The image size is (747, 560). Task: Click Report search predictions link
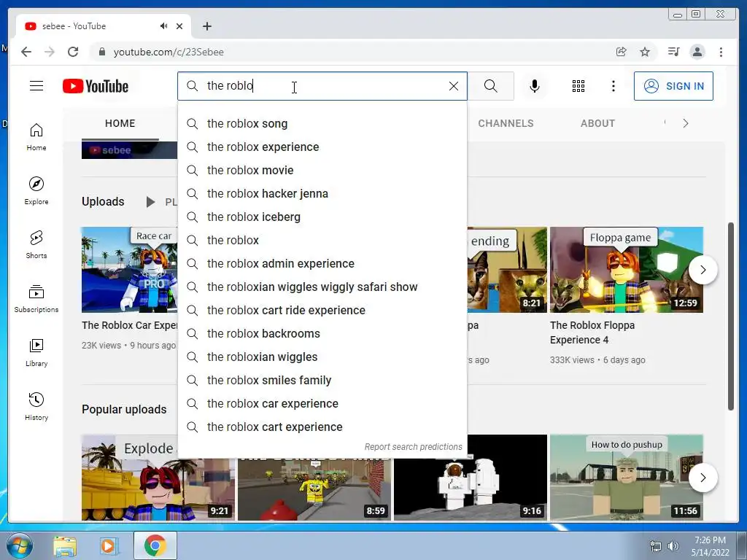click(x=413, y=447)
